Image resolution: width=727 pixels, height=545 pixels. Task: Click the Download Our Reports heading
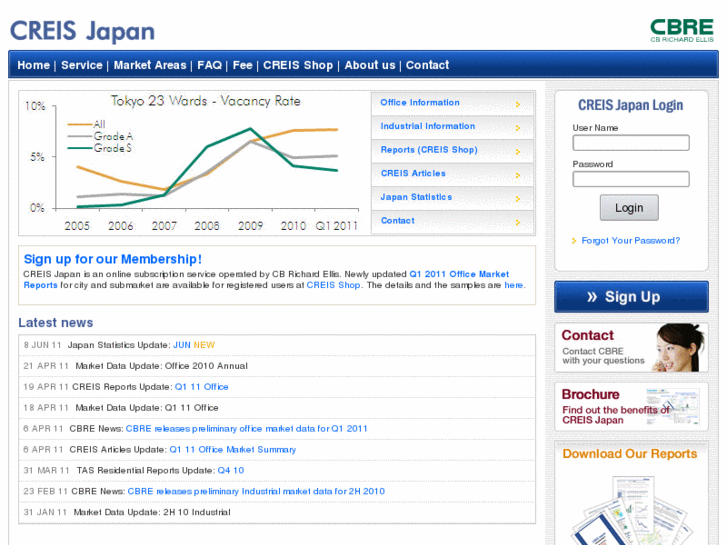[630, 454]
